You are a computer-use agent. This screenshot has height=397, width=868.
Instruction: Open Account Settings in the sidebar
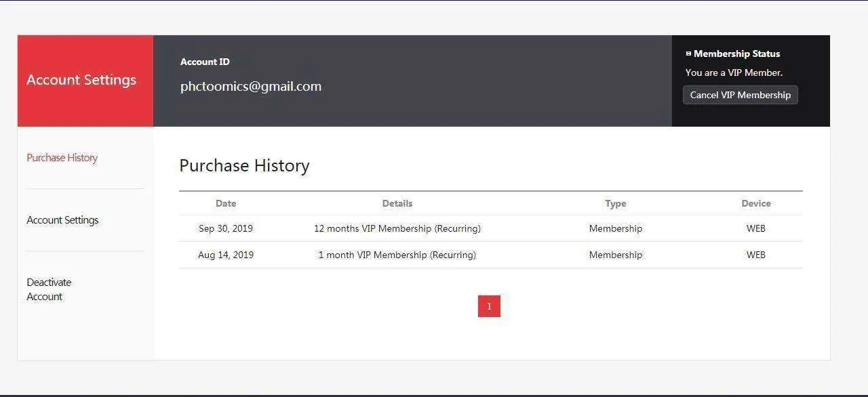[62, 220]
